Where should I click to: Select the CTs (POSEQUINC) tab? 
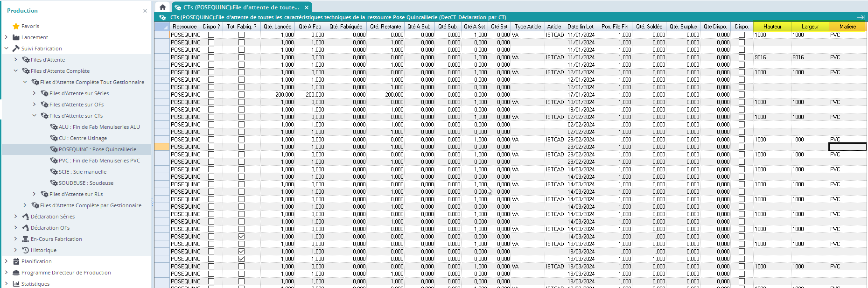[241, 7]
